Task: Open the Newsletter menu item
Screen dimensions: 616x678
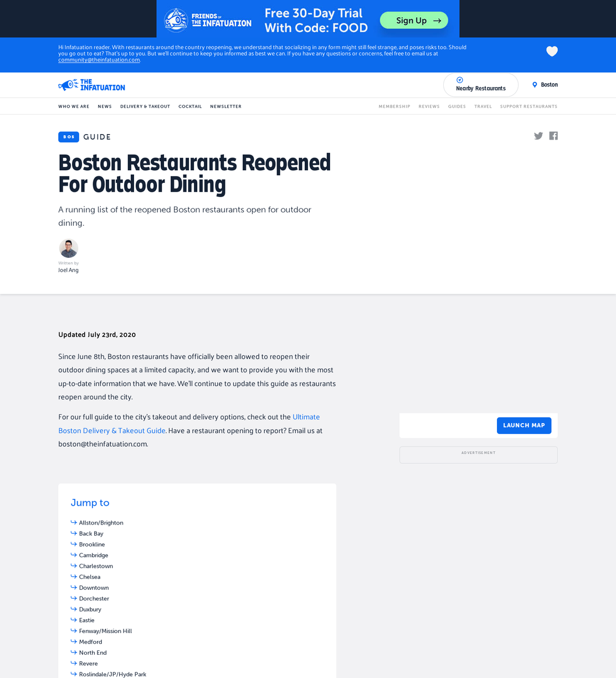Action: tap(226, 106)
